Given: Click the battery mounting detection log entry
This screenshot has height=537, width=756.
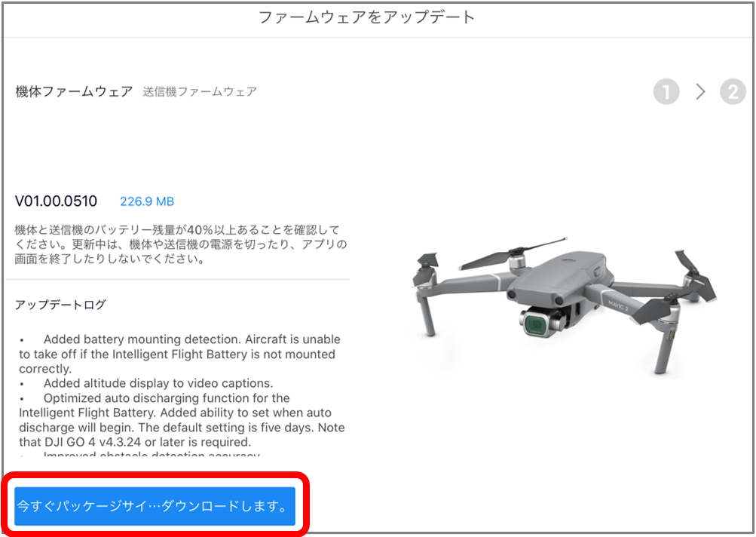Looking at the screenshot, I should click(180, 354).
